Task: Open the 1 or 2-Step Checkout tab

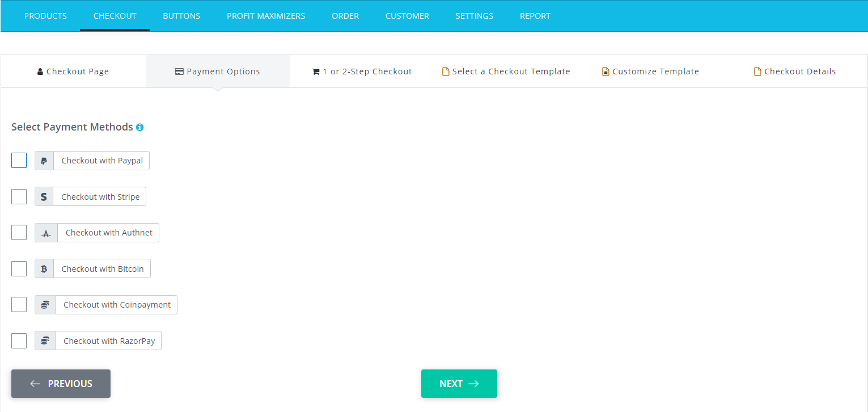Action: (362, 72)
